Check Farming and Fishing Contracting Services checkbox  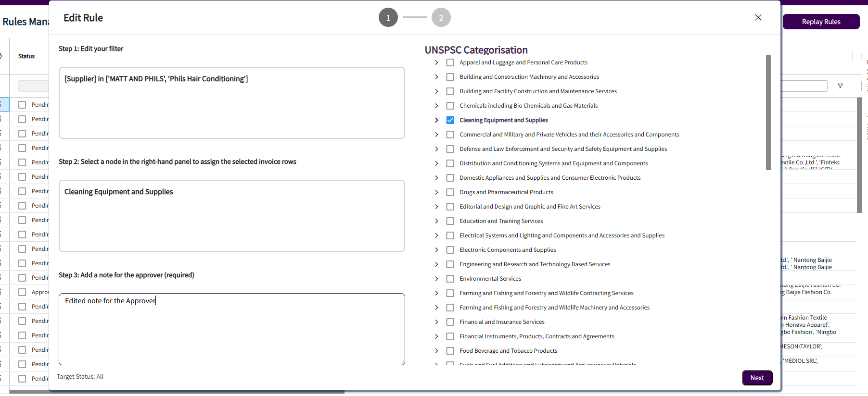coord(450,293)
